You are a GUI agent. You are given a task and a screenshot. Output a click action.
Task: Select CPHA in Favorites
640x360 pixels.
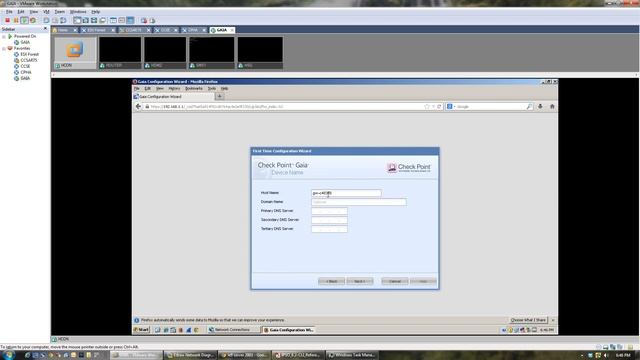[x=26, y=72]
